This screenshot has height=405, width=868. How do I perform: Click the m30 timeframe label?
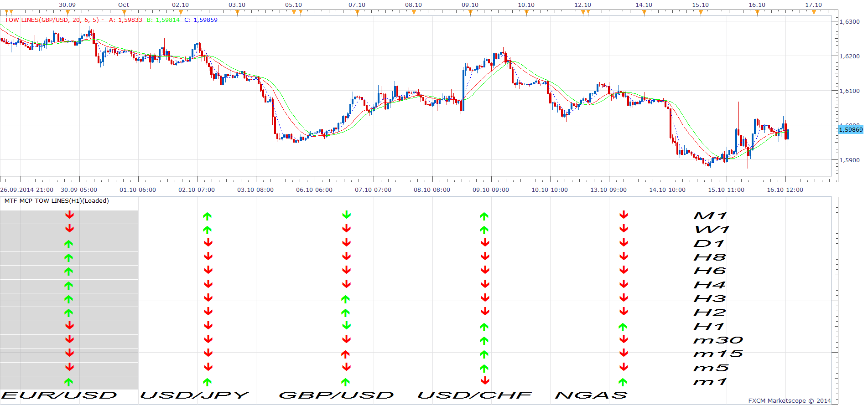pyautogui.click(x=718, y=340)
